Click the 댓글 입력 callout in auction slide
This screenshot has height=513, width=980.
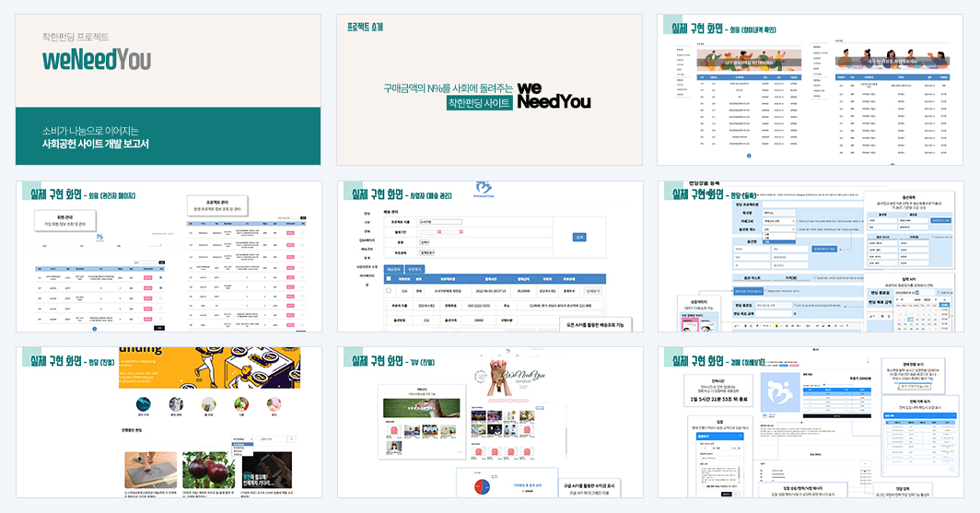click(903, 491)
